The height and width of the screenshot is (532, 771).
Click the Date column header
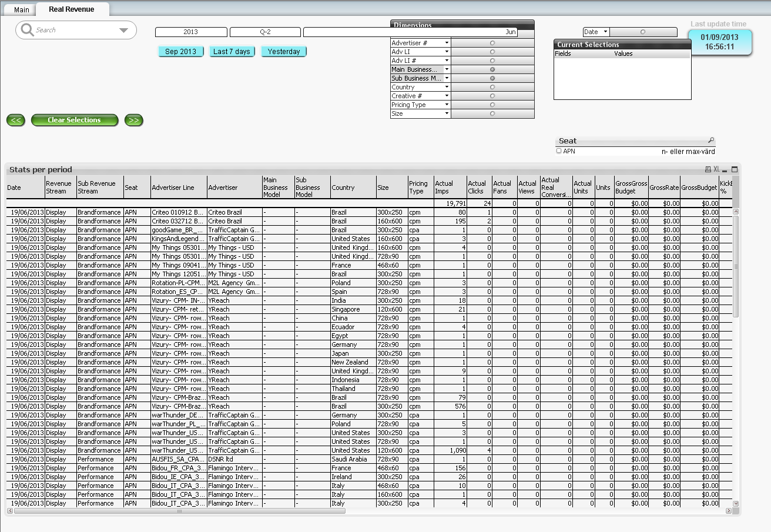tap(25, 188)
